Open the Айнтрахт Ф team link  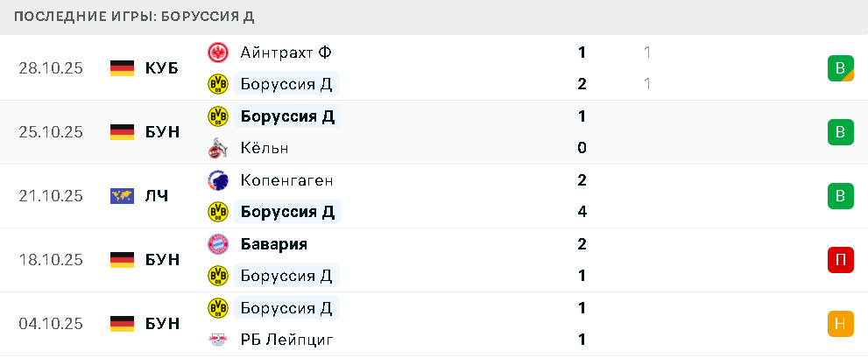[x=286, y=53]
